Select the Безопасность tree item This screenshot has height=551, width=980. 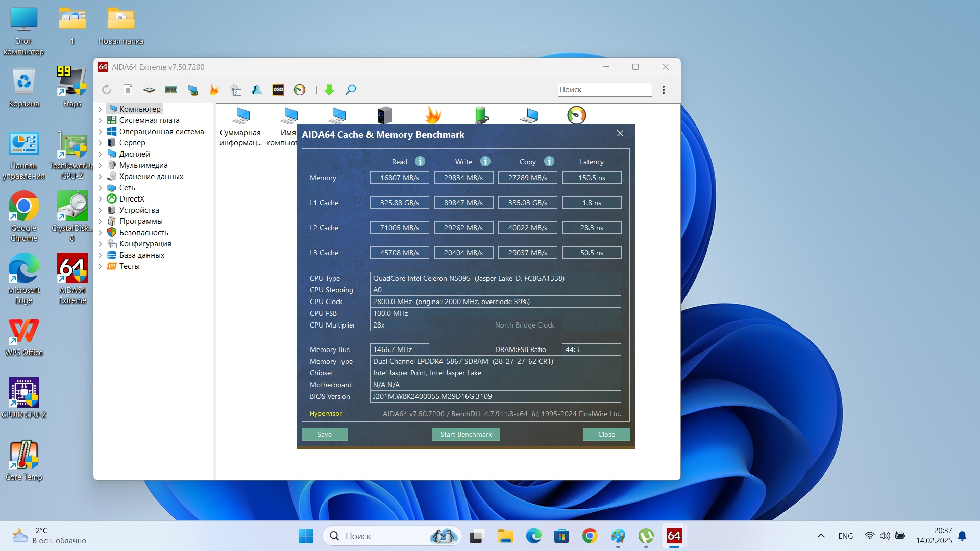tap(143, 233)
